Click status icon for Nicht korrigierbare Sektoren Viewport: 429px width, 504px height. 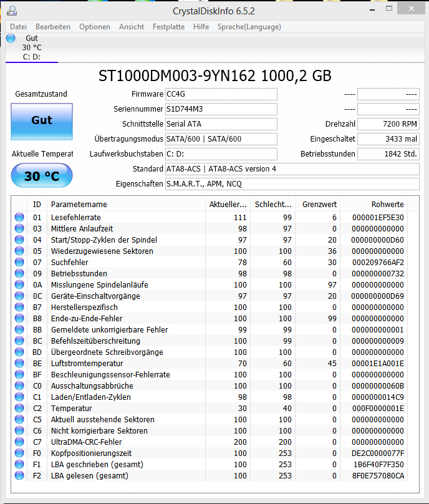point(19,431)
